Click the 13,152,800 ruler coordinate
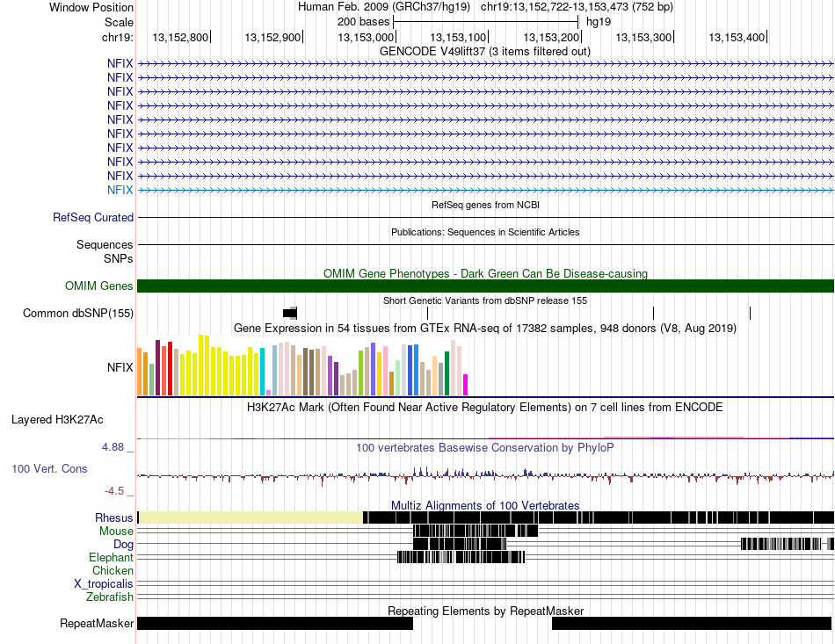The width and height of the screenshot is (835, 644). [180, 37]
